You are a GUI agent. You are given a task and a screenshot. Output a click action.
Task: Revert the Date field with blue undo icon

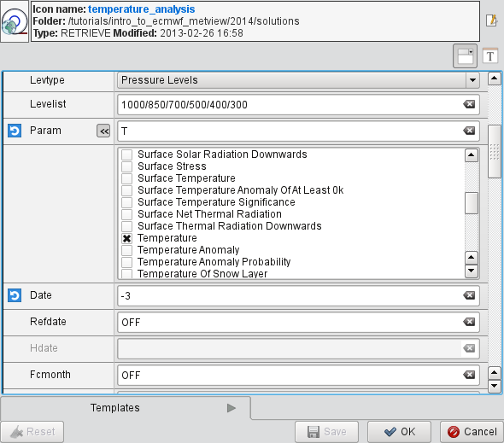[x=15, y=295]
